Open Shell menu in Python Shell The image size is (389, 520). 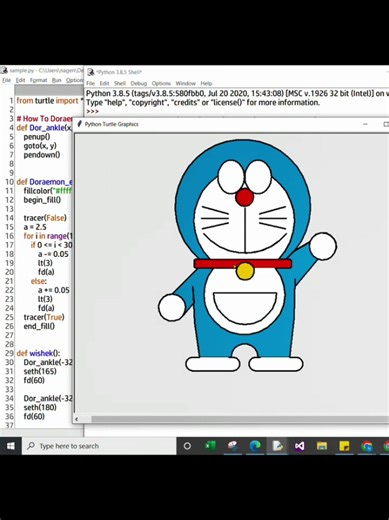120,83
